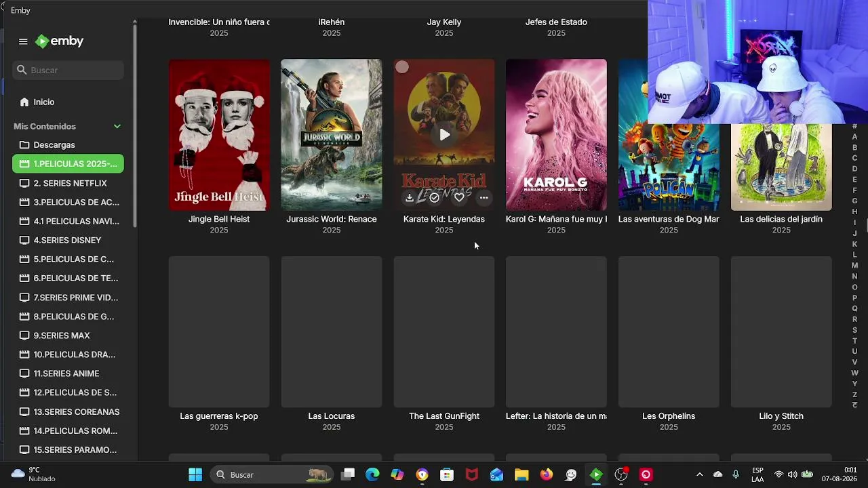
Task: Open the 5.PELICULAS DE C... library
Action: pyautogui.click(x=68, y=259)
